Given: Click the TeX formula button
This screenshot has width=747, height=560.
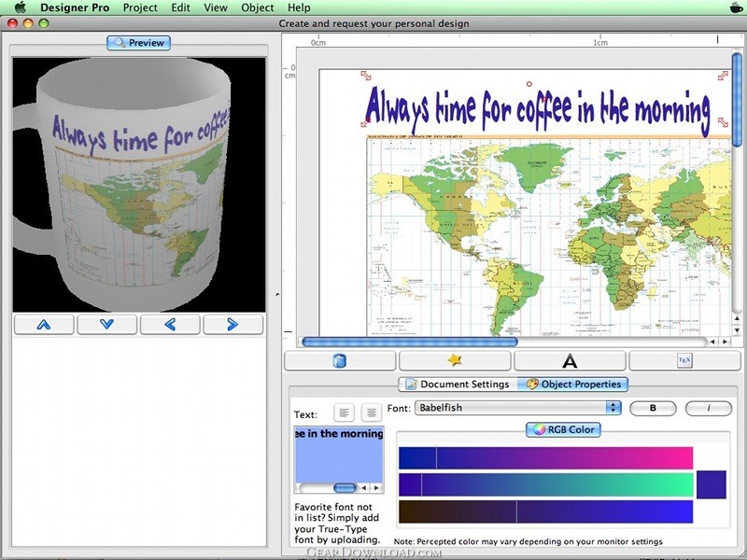Looking at the screenshot, I should 684,361.
